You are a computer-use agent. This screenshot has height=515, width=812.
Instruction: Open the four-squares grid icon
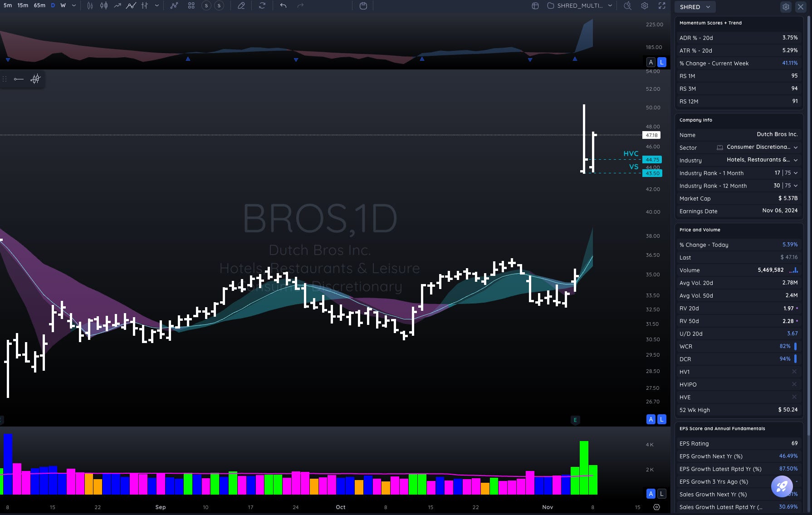[191, 5]
